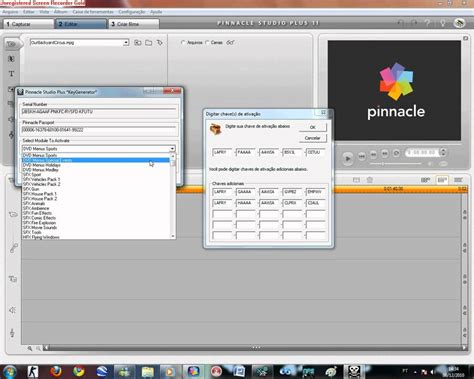This screenshot has width=474, height=379.
Task: Open the Editar menu in menu bar
Action: coord(29,12)
